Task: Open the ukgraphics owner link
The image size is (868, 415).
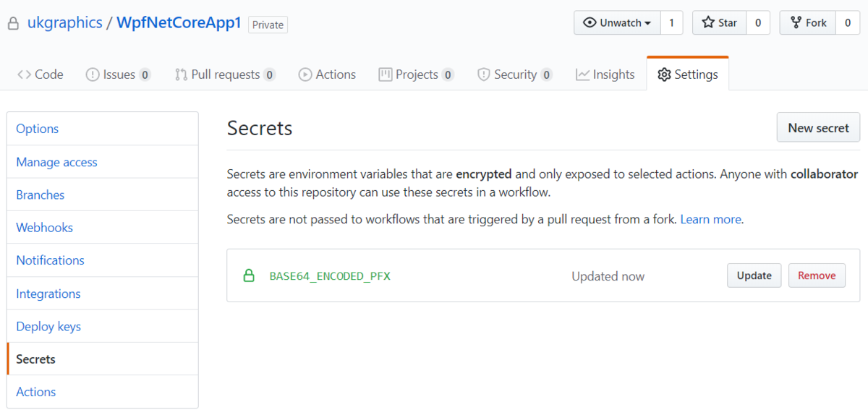Action: pyautogui.click(x=65, y=23)
